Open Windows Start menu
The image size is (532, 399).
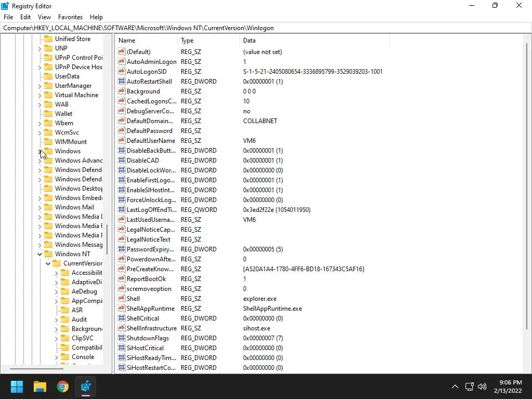(x=17, y=387)
